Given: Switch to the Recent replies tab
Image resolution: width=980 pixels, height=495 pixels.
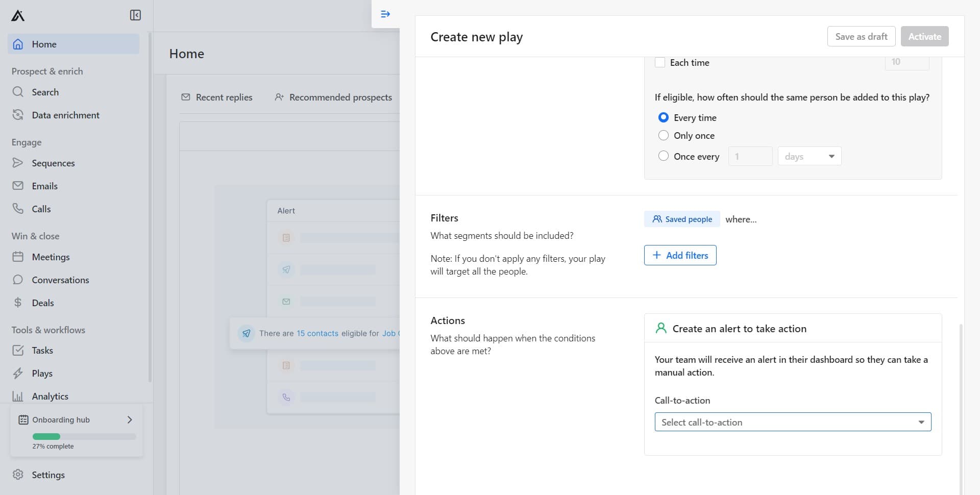Looking at the screenshot, I should click(217, 97).
